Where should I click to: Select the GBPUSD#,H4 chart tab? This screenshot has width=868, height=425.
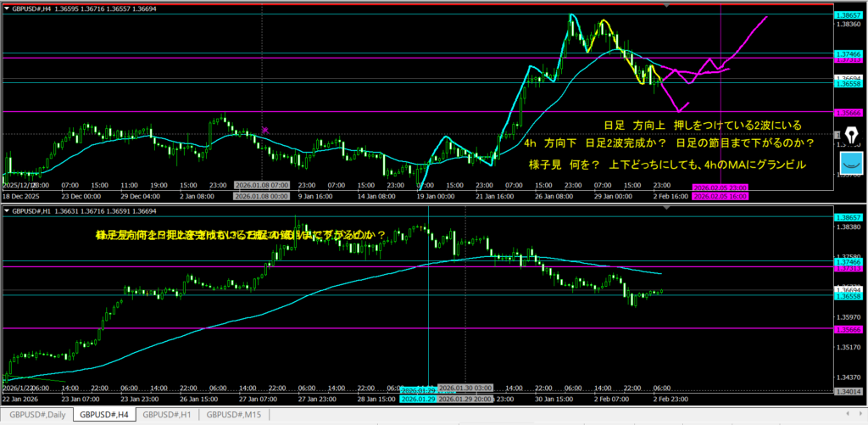103,415
